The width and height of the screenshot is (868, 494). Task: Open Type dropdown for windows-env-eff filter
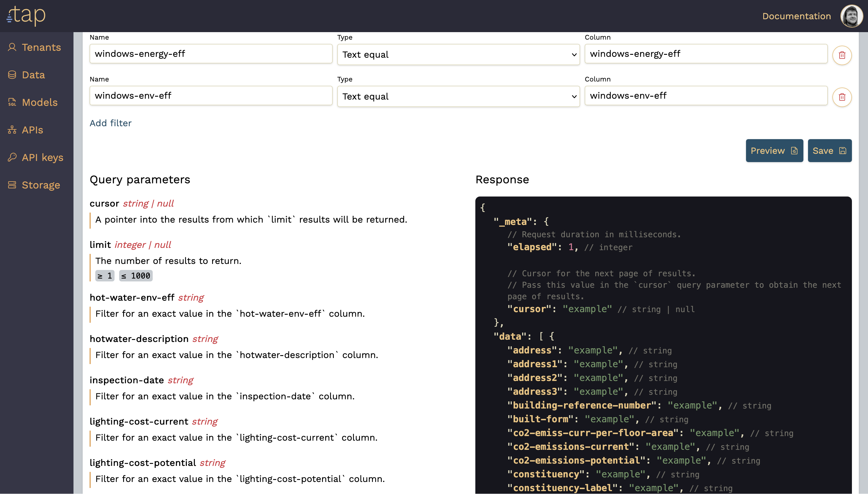pos(458,97)
